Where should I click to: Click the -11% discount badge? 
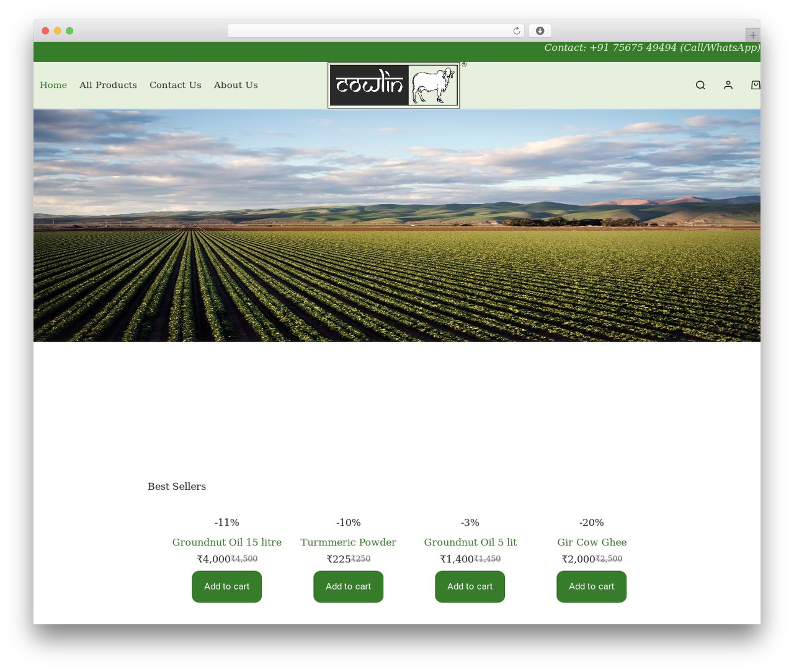click(227, 523)
